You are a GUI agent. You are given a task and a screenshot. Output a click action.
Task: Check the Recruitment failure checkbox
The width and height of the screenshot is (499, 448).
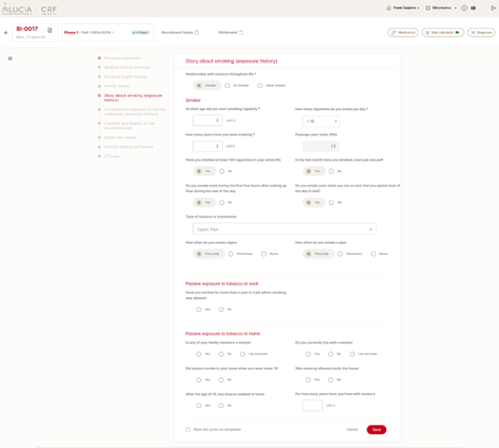(x=197, y=33)
